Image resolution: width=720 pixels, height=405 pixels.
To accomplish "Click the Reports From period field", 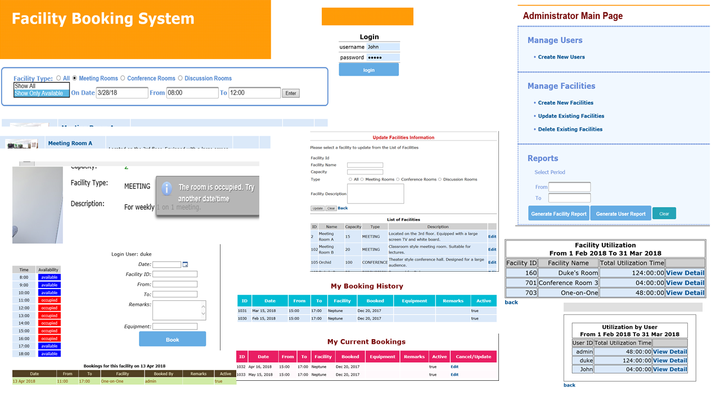I will tap(569, 187).
